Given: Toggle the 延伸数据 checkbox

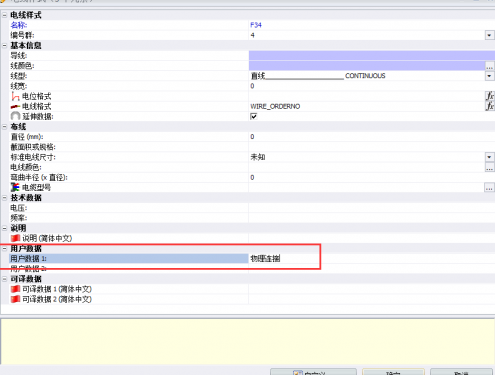Looking at the screenshot, I should tap(254, 116).
